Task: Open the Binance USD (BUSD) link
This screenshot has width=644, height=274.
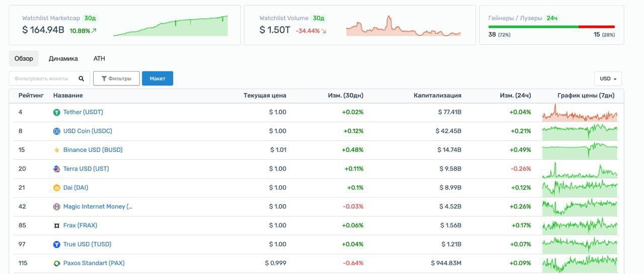Action: point(93,150)
